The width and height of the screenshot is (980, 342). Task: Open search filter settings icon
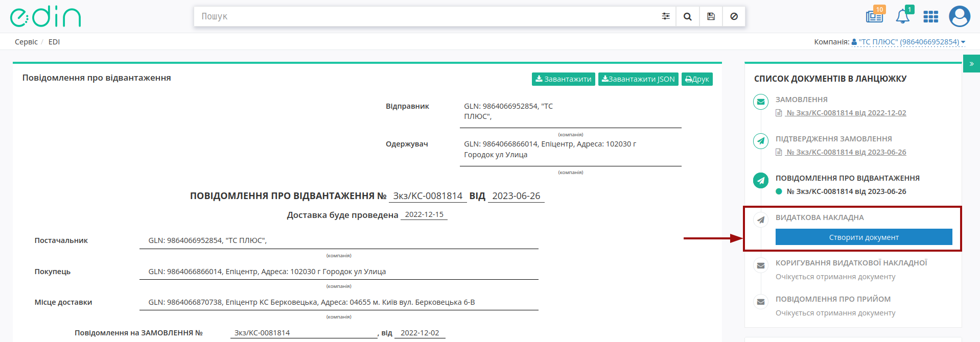[665, 16]
